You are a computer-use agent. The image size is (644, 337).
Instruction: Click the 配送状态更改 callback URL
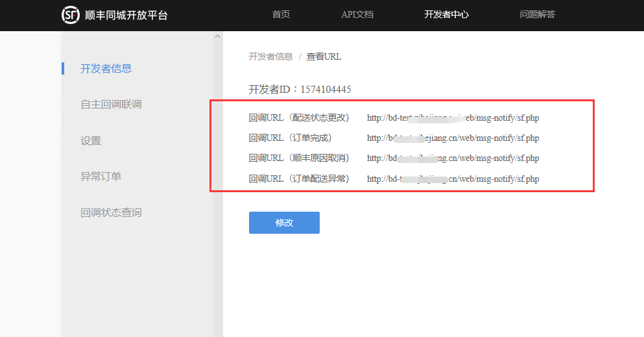453,118
